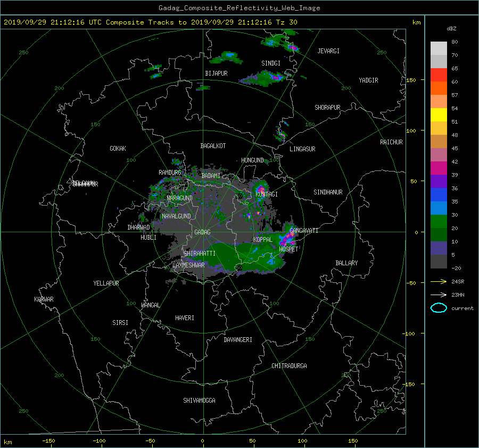Click the white 23MN arrow legend icon
Screen dimensions: 479x448
tap(439, 295)
